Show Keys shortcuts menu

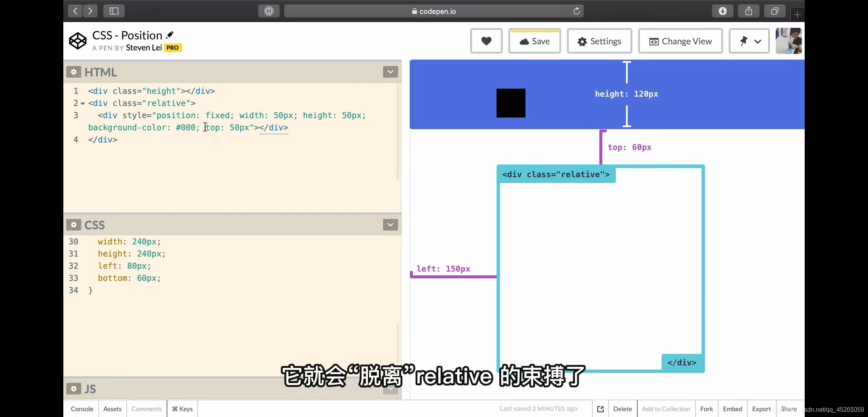(182, 409)
